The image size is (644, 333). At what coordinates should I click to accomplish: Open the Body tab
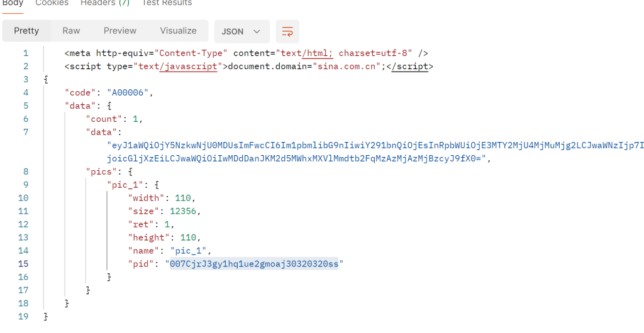point(13,3)
